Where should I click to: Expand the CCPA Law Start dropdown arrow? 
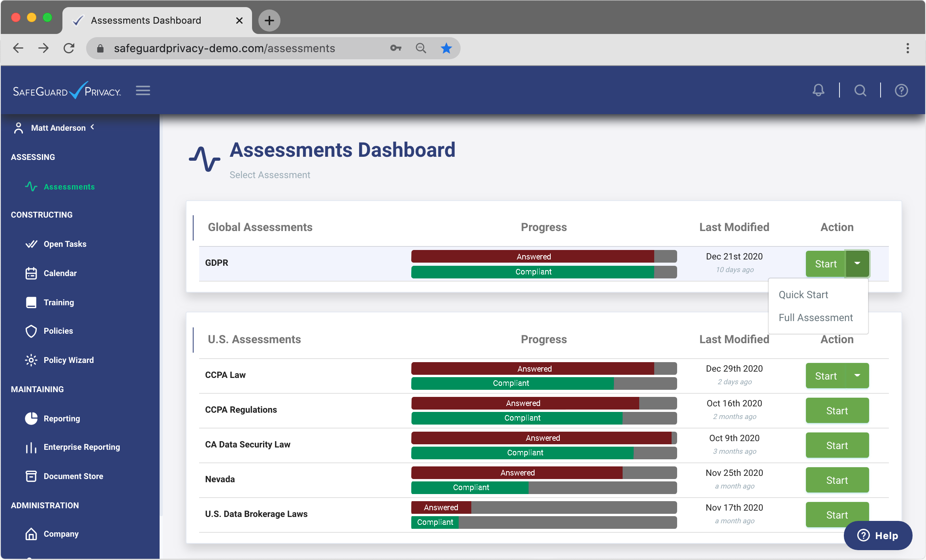click(857, 376)
